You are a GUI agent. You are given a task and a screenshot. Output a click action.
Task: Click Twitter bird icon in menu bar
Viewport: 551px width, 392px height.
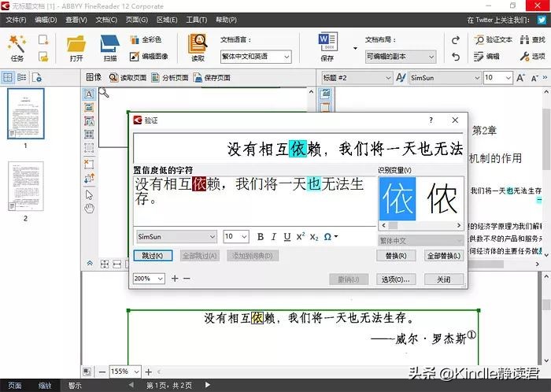pyautogui.click(x=542, y=20)
